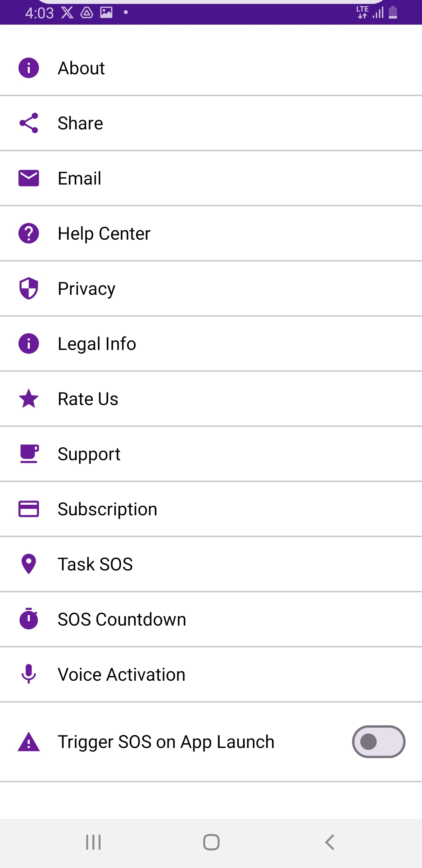
Task: Tap the Subscription card icon
Action: coord(29,509)
